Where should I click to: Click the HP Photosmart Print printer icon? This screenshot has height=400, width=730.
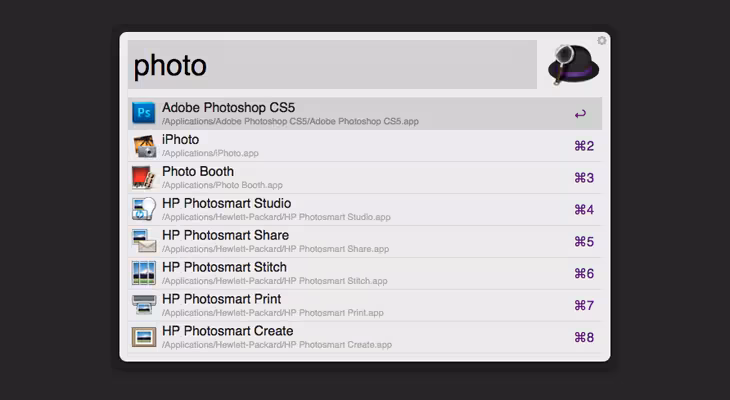click(144, 305)
